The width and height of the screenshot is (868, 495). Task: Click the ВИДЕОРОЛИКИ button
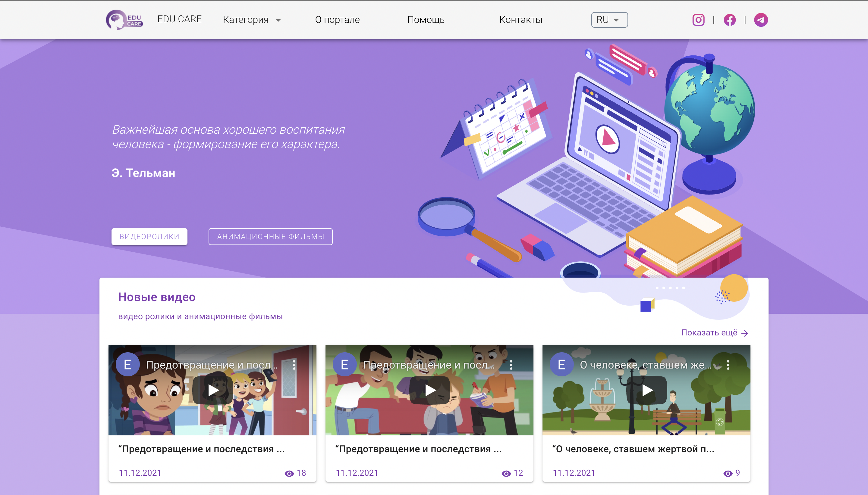coord(149,237)
